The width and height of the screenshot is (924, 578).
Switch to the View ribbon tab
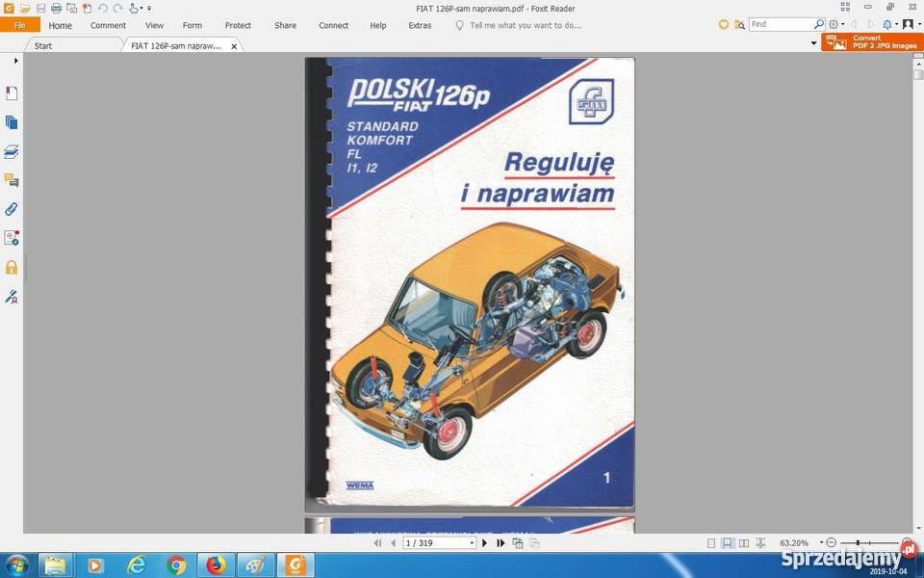click(154, 25)
